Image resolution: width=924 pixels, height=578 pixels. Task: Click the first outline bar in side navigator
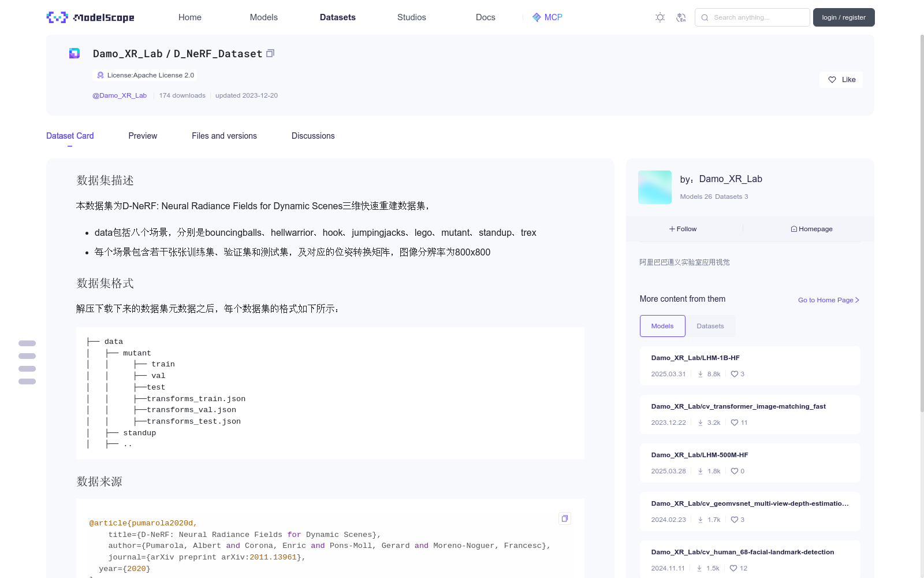pyautogui.click(x=27, y=343)
